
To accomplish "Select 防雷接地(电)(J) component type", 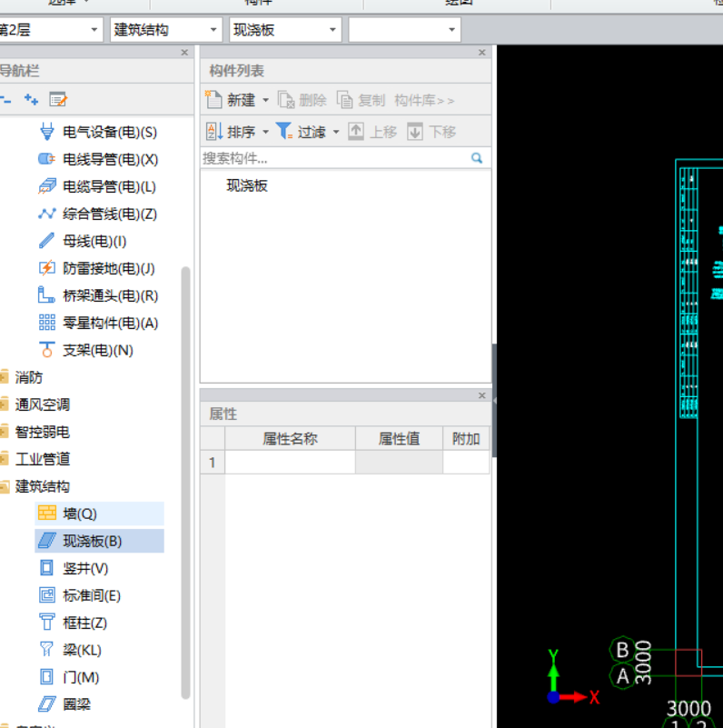I will coord(97,268).
